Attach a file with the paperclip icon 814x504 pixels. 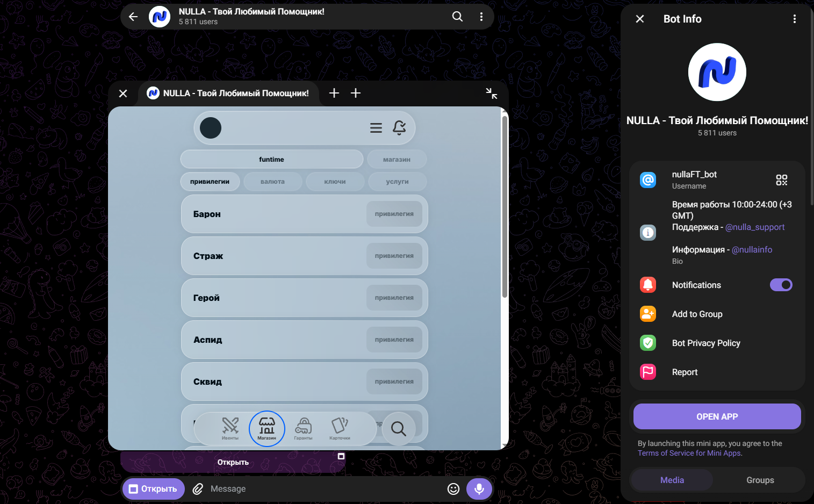pyautogui.click(x=198, y=489)
